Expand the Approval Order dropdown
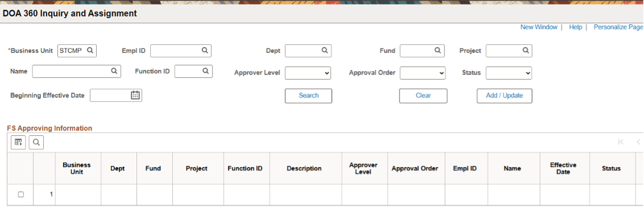 click(x=423, y=73)
